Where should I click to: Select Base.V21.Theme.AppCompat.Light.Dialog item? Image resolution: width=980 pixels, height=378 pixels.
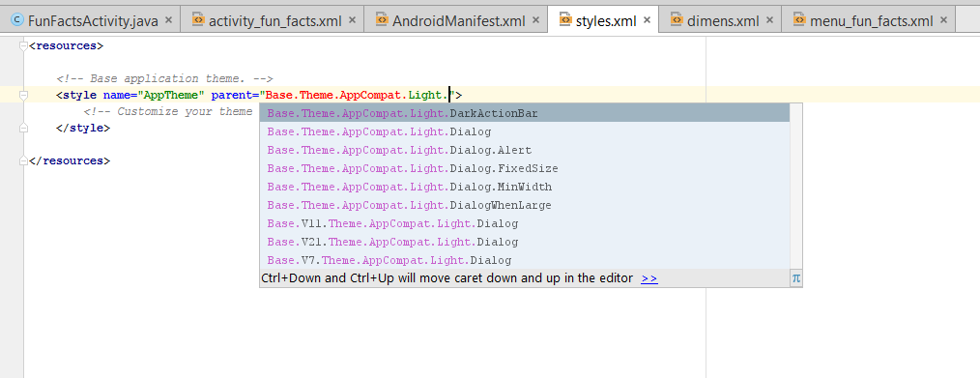click(525, 242)
